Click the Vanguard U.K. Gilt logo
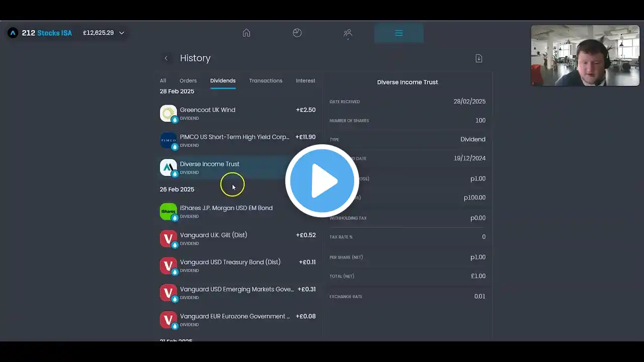The width and height of the screenshot is (644, 362). [169, 239]
